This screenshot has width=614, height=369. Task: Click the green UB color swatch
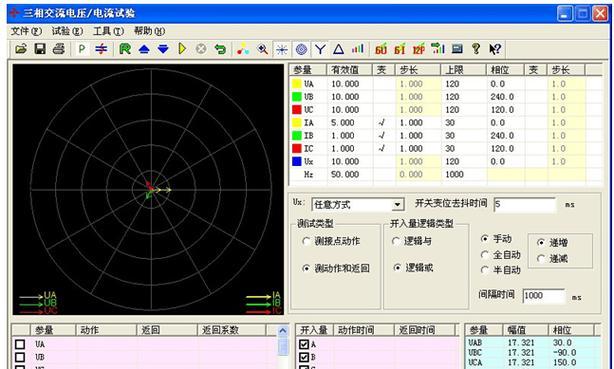(297, 97)
